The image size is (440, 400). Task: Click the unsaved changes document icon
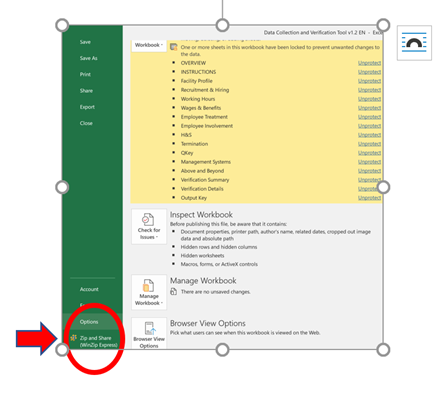pyautogui.click(x=173, y=292)
